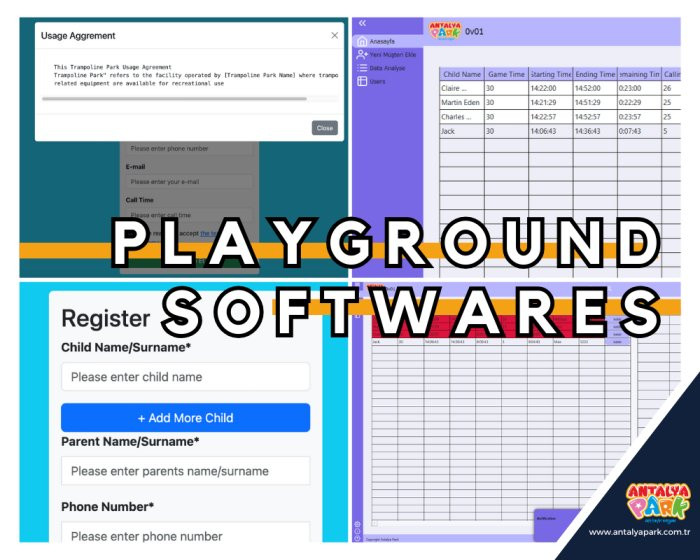Screen dimensions: 700x560
Task: Click the 0v01 label in the header
Action: click(x=474, y=32)
